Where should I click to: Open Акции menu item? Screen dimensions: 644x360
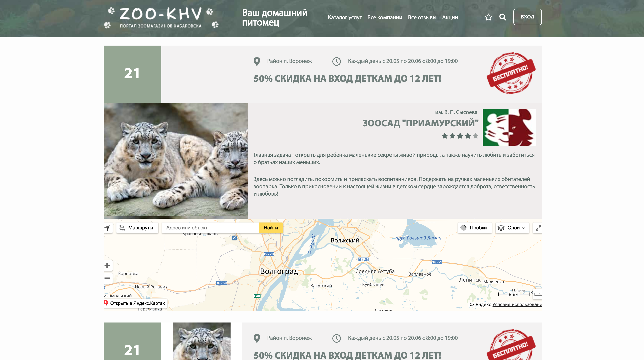point(450,17)
